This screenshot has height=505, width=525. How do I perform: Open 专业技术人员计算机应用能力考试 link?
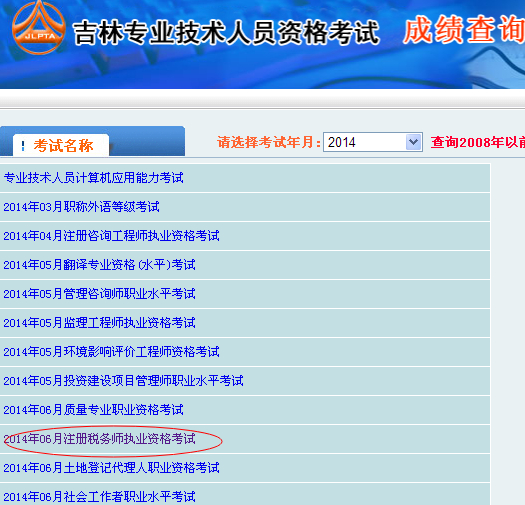coord(94,178)
